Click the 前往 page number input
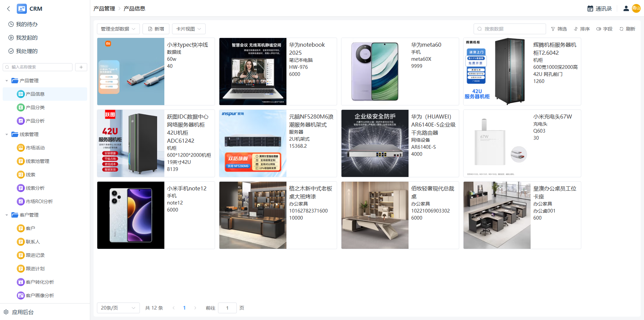The height and width of the screenshot is (320, 644). click(x=227, y=308)
